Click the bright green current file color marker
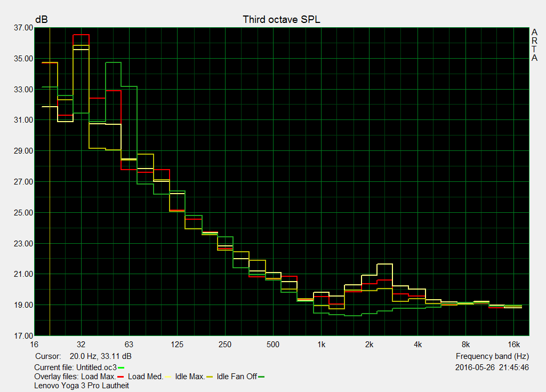The height and width of the screenshot is (392, 546). click(x=121, y=367)
